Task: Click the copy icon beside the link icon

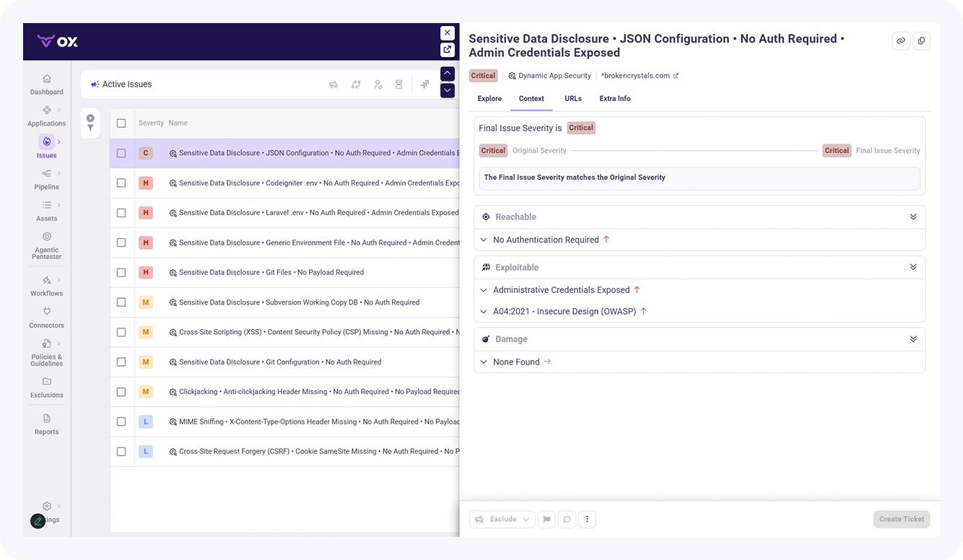Action: [921, 41]
